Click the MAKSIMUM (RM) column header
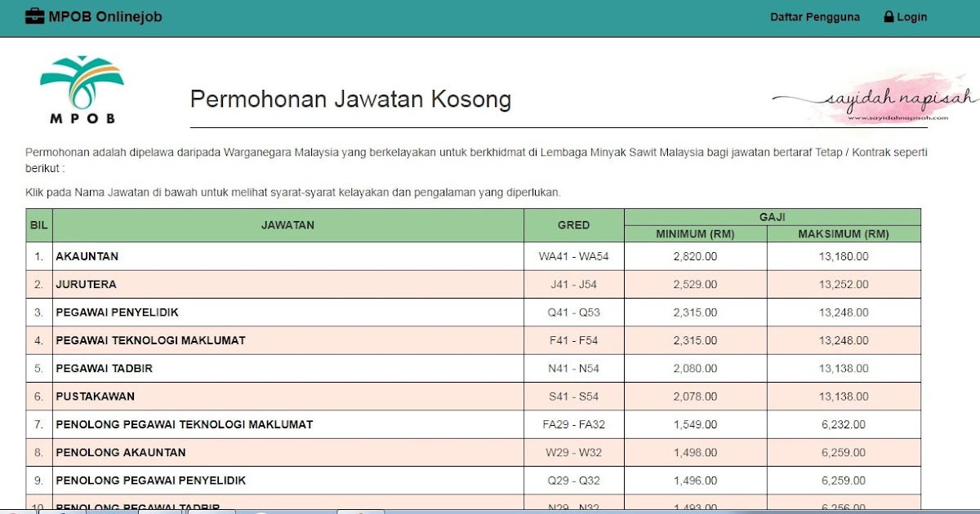 coord(844,234)
